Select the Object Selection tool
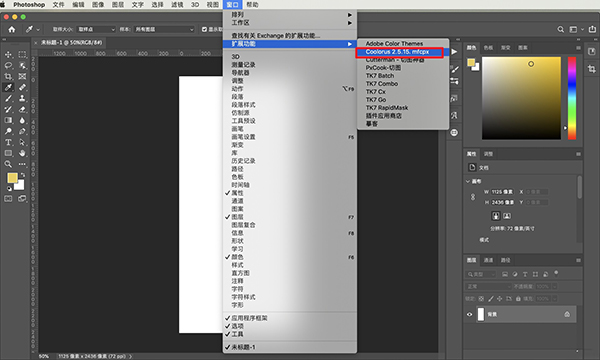Viewport: 600px width, 360px height. click(22, 65)
